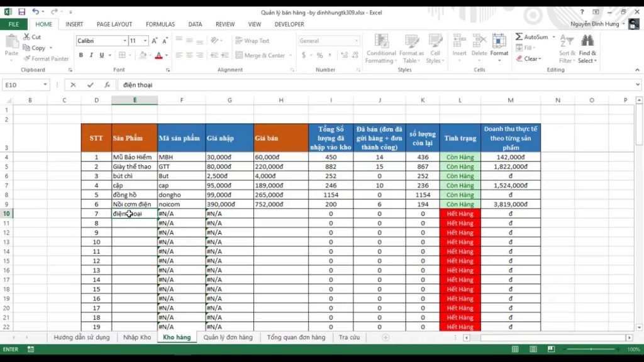Screen dimensions: 644x362
Task: Toggle Italic formatting
Action: pyautogui.click(x=91, y=55)
